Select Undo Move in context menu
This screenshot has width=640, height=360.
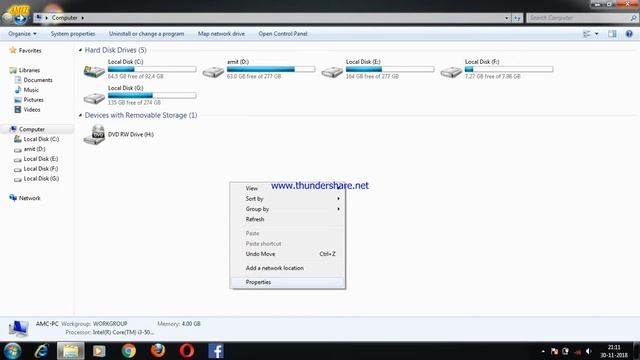(x=287, y=254)
